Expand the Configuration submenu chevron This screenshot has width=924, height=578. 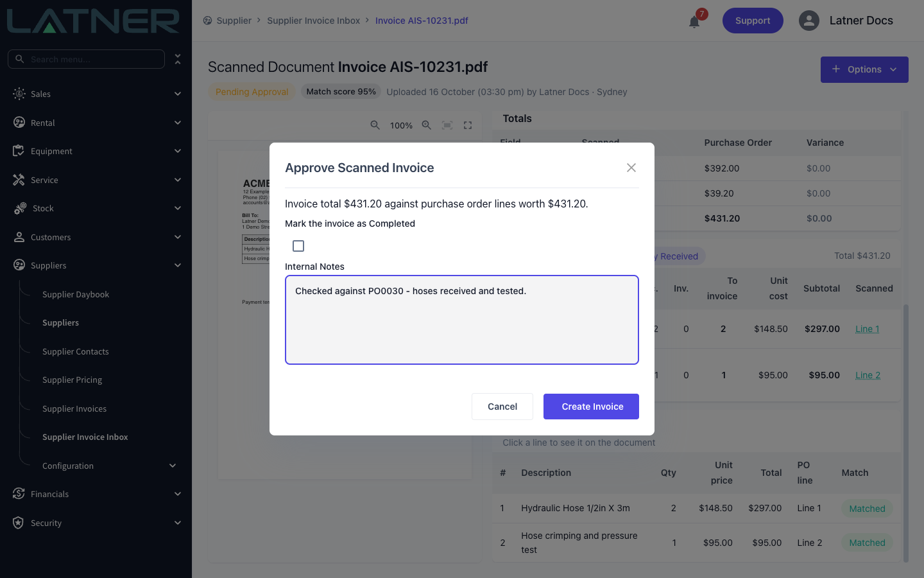173,466
